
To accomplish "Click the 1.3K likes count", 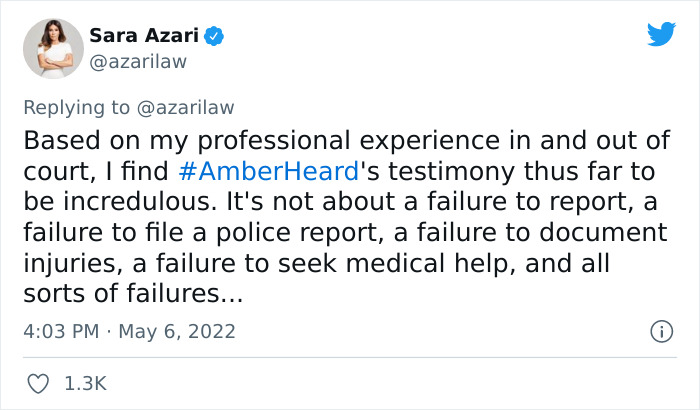I will [85, 383].
